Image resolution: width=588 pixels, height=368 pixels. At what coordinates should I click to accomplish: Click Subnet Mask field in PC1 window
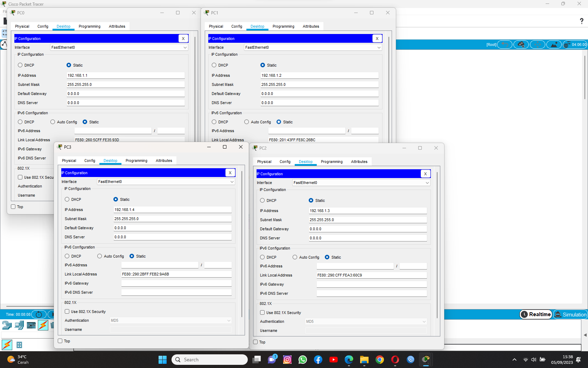(320, 84)
